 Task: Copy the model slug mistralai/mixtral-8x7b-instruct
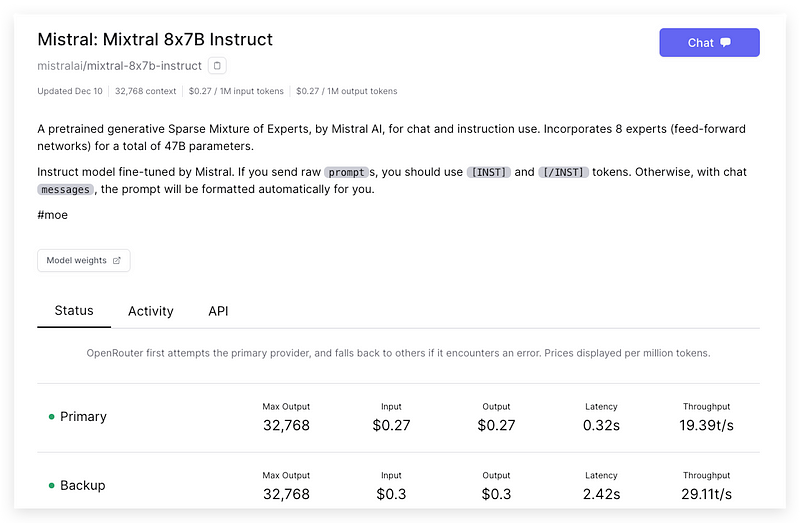pos(217,66)
